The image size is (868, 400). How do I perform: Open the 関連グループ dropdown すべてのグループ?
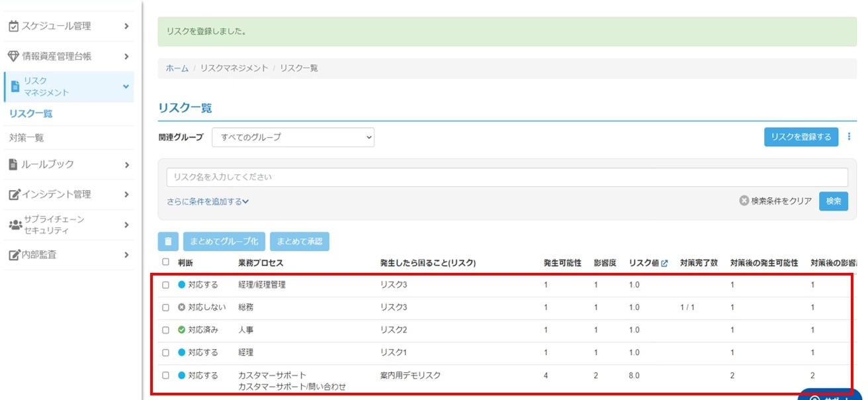pos(293,137)
